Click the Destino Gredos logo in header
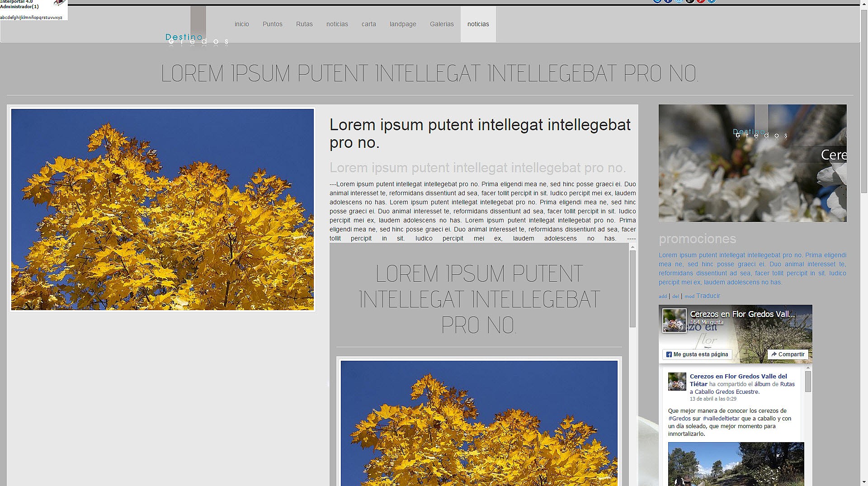 coord(198,27)
